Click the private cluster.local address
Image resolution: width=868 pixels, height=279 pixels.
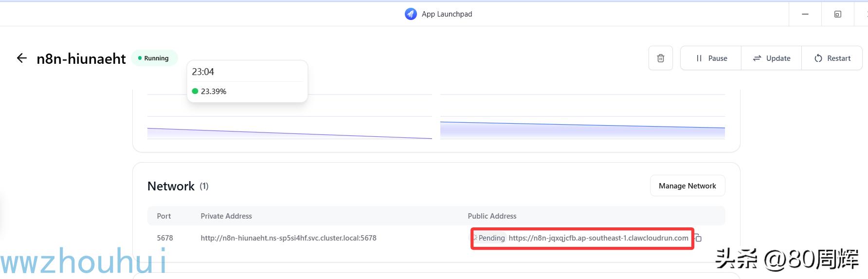click(x=288, y=238)
